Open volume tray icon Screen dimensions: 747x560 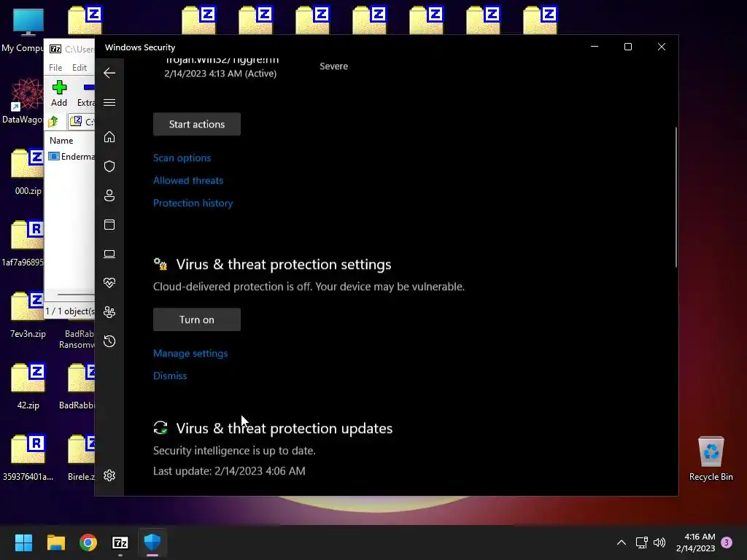(x=659, y=542)
